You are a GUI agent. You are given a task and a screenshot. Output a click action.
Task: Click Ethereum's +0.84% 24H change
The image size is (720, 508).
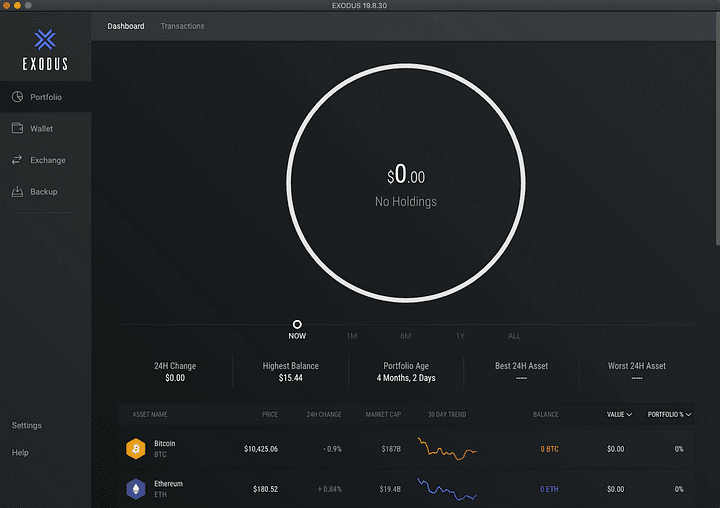click(x=330, y=489)
